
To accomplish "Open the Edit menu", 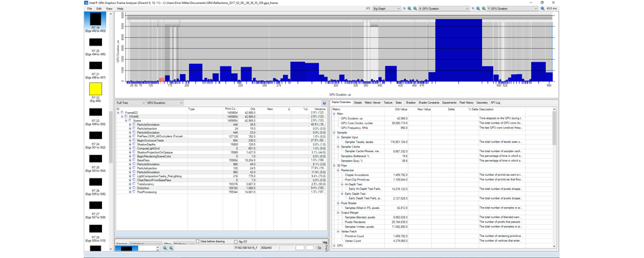I will [x=99, y=8].
